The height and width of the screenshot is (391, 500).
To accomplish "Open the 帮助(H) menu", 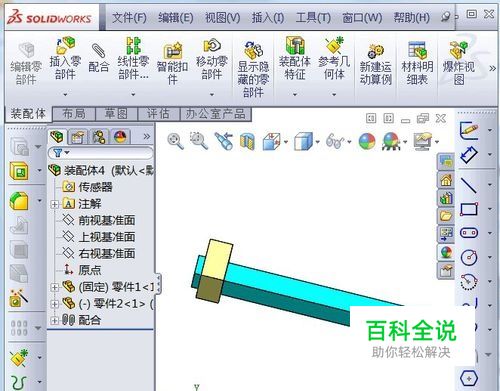I will (411, 17).
